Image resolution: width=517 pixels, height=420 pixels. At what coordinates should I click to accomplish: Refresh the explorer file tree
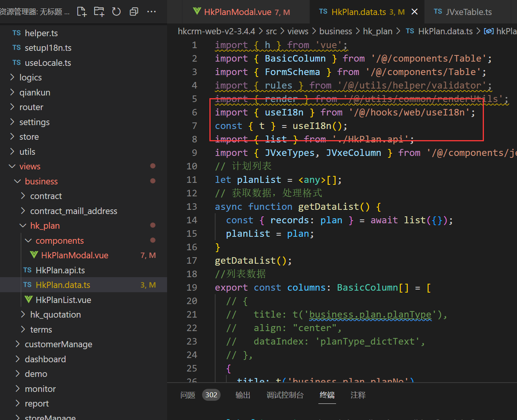tap(116, 12)
